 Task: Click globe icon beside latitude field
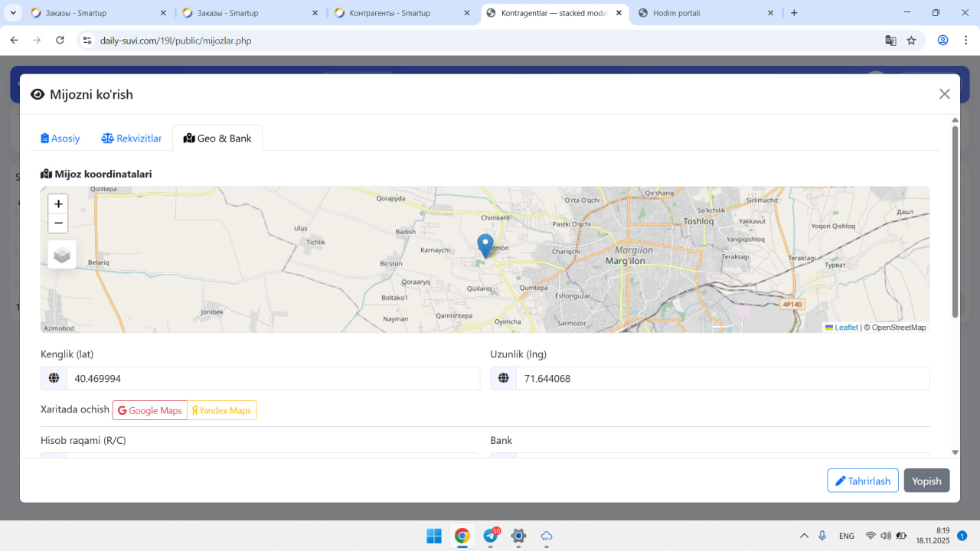54,378
